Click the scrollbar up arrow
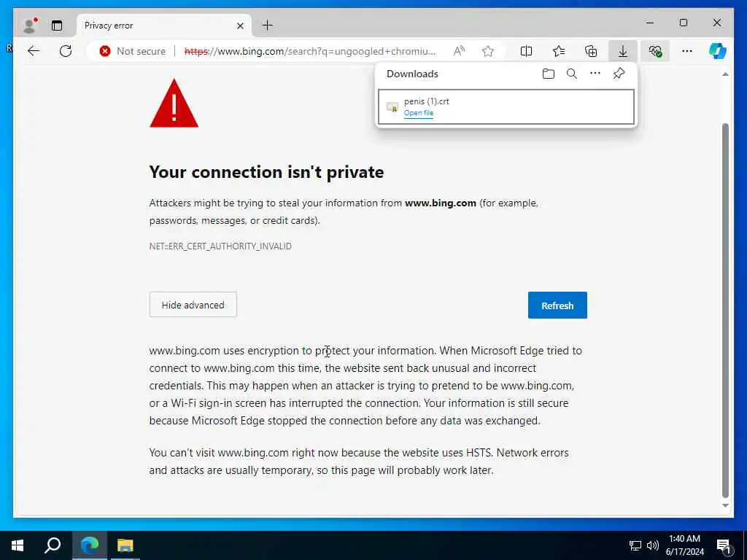The image size is (747, 560). [x=725, y=74]
